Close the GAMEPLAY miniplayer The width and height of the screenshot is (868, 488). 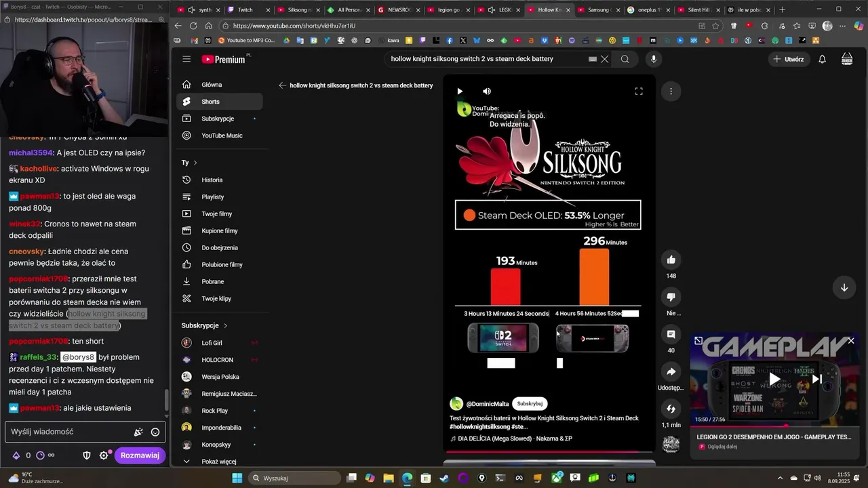[x=851, y=341]
